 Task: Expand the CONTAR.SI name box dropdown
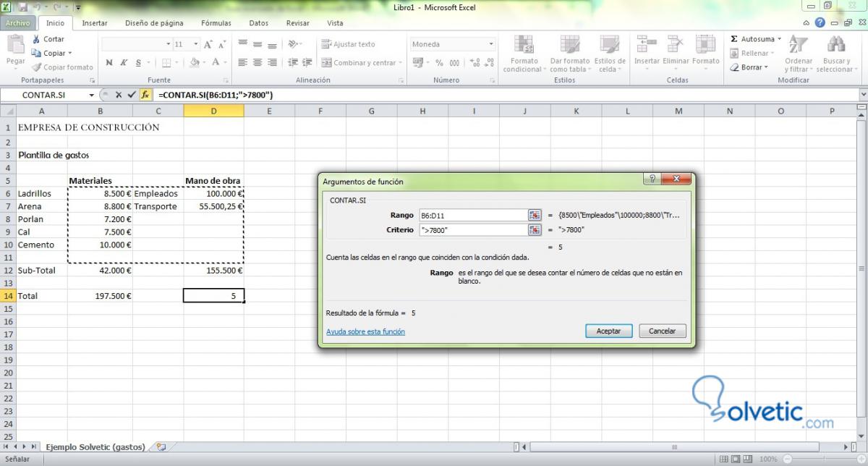pos(91,95)
